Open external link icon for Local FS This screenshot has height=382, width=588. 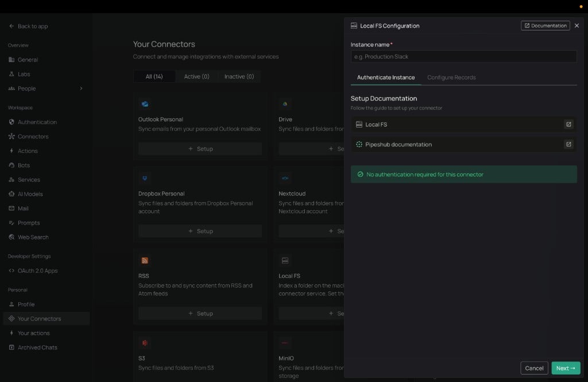click(568, 125)
